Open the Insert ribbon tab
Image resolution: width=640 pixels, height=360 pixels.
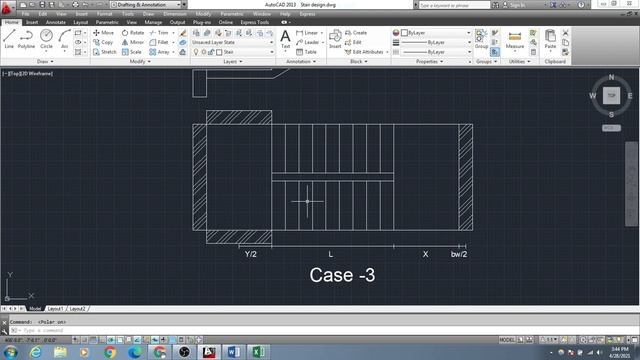click(32, 22)
